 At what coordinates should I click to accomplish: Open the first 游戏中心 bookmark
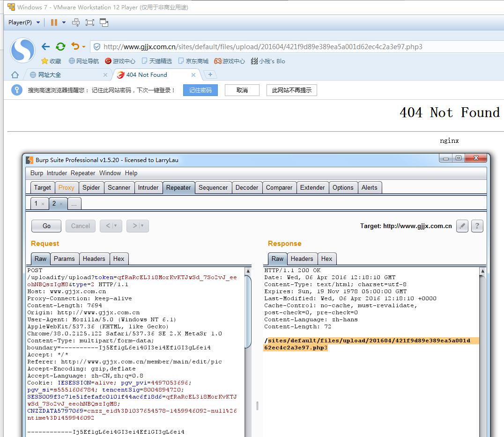coord(120,61)
